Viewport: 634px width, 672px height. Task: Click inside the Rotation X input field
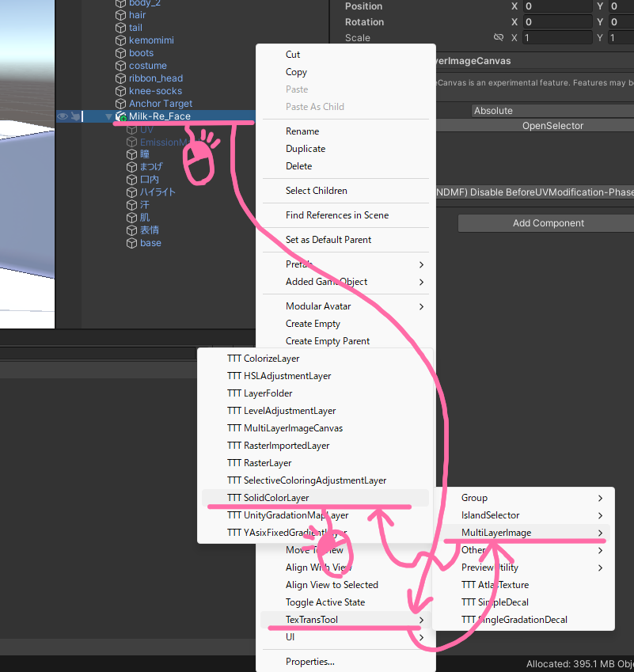557,21
